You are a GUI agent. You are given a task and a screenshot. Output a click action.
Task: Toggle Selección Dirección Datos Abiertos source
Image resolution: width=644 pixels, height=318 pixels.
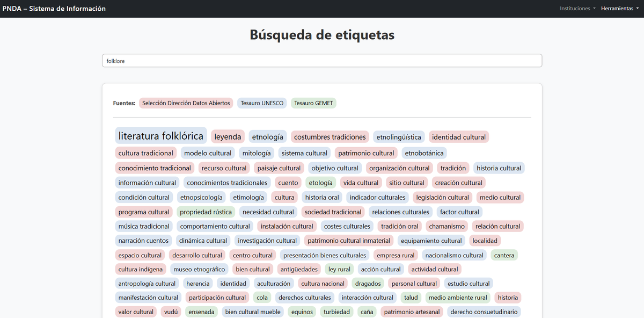pyautogui.click(x=186, y=103)
